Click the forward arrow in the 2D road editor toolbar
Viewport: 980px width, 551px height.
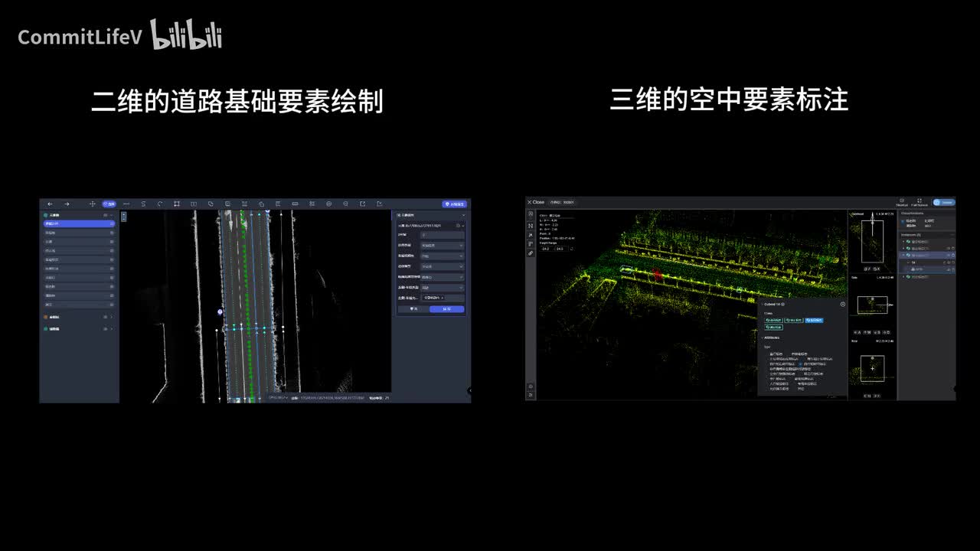[x=67, y=204]
